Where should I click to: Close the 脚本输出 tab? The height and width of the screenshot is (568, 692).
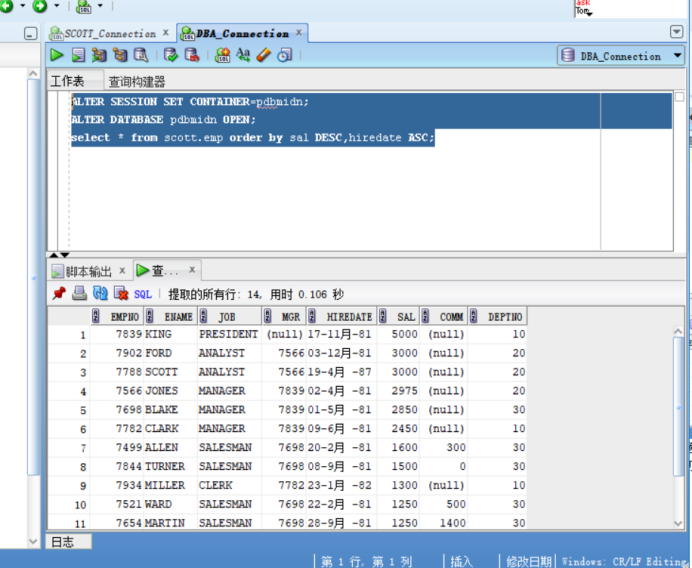(122, 270)
